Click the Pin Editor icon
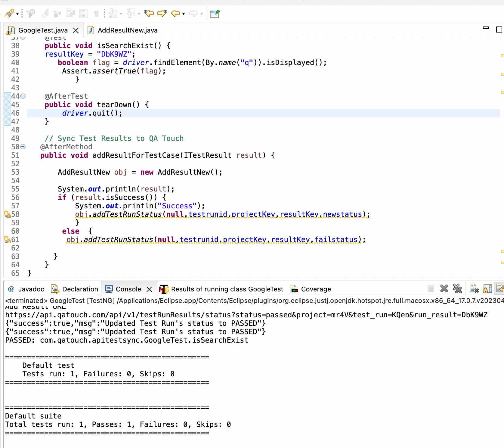 tap(215, 14)
